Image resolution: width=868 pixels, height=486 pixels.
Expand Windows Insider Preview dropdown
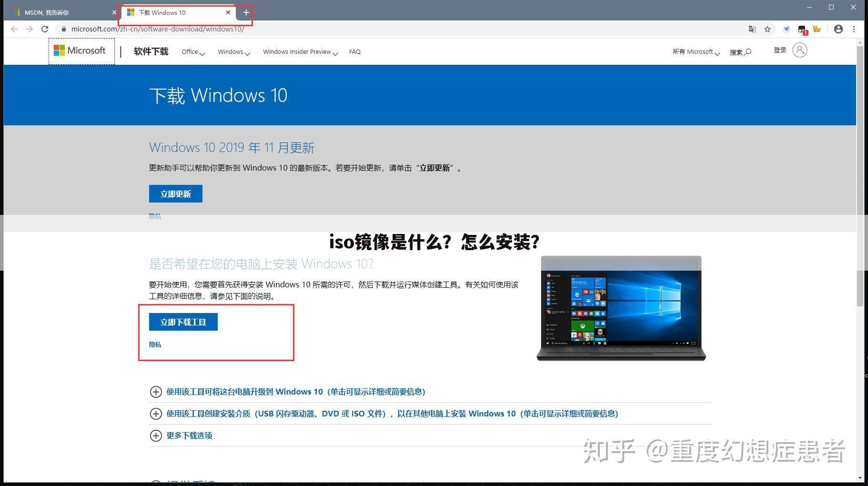[300, 52]
